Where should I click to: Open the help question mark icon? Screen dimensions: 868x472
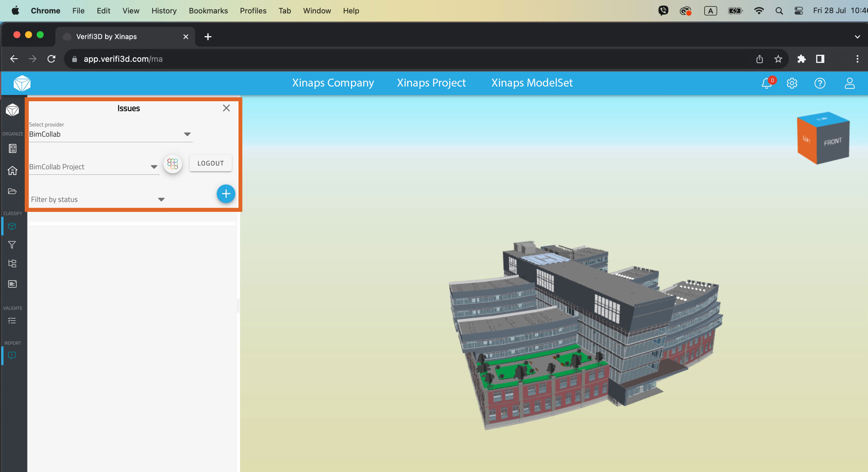pos(820,83)
